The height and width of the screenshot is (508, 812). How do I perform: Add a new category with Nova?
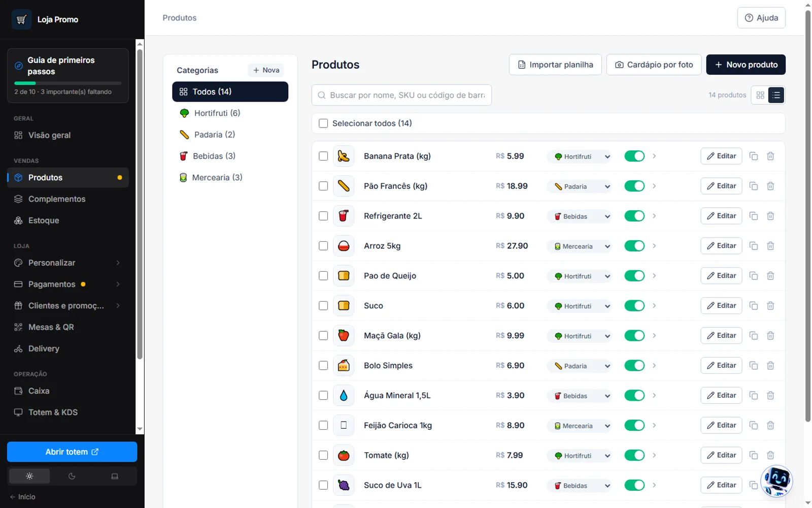point(266,70)
